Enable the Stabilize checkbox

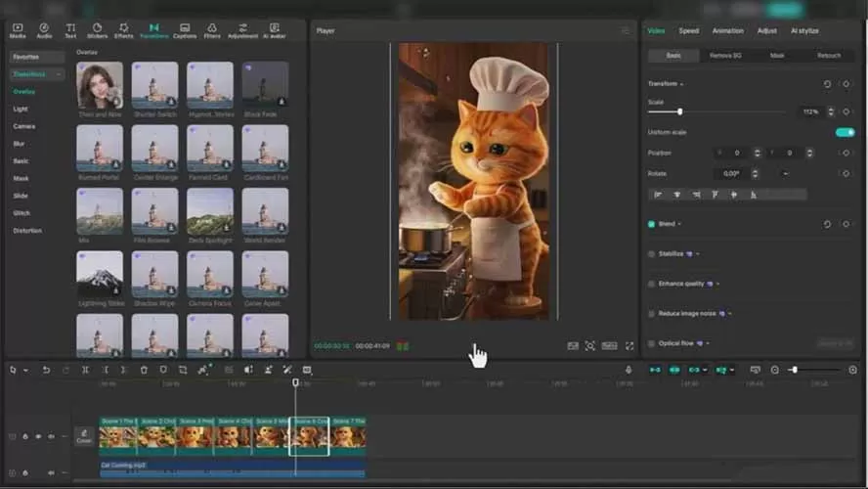[652, 254]
